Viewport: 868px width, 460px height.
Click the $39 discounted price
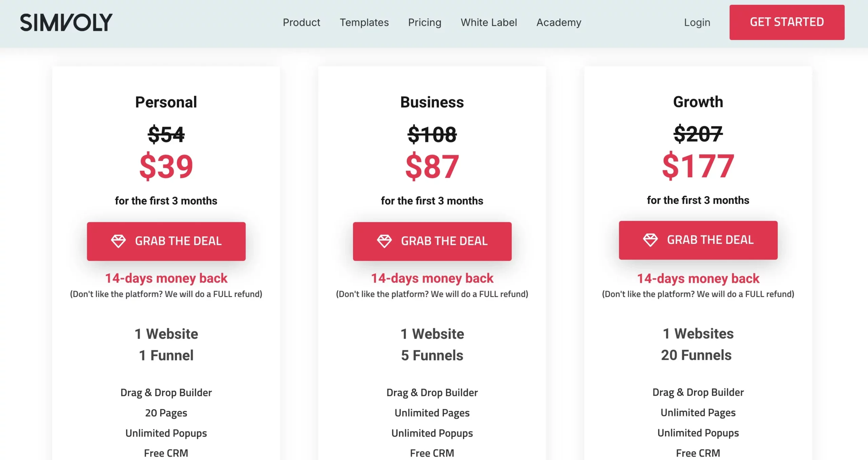166,166
